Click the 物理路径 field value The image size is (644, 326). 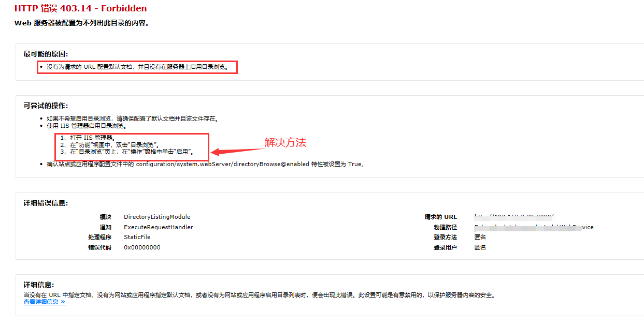click(534, 227)
